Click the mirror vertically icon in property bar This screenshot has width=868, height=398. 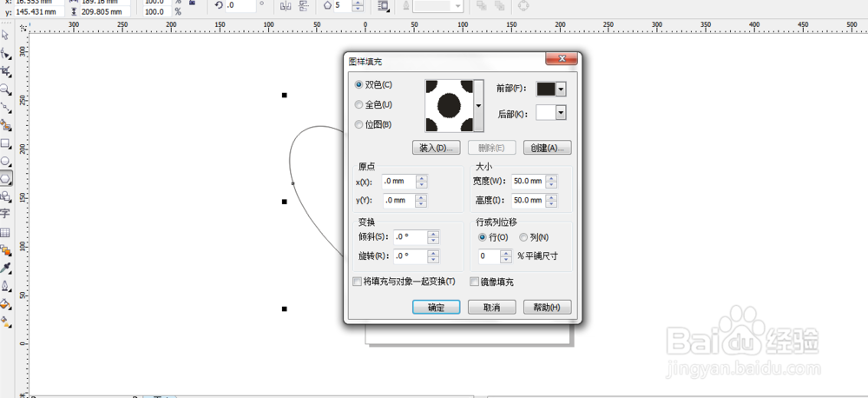pos(304,5)
